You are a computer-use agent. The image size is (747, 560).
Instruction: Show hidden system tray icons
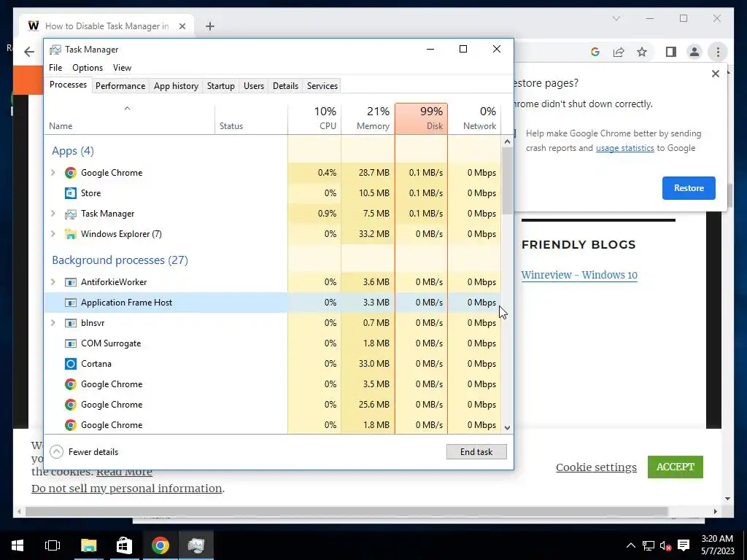[x=630, y=545]
